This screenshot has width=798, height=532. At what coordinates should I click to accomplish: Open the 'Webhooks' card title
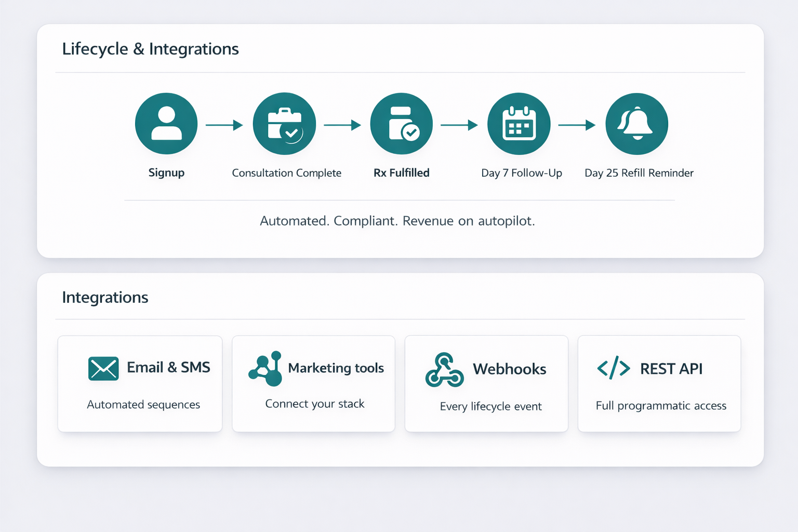pos(510,369)
